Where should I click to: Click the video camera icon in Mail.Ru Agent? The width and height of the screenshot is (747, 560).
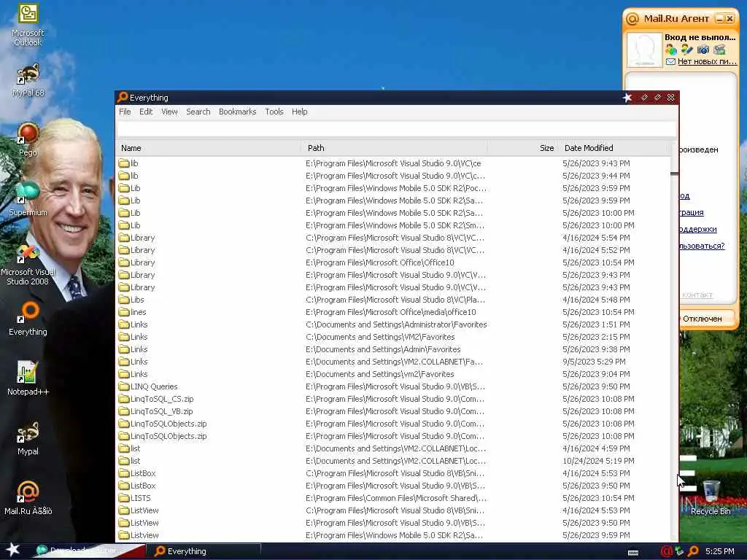[719, 50]
